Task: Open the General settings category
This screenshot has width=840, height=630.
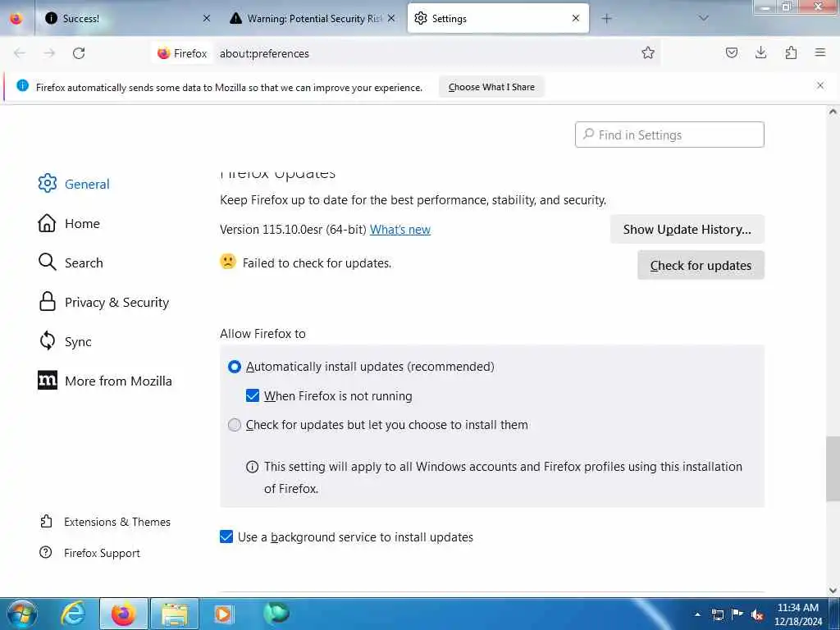Action: (74, 184)
